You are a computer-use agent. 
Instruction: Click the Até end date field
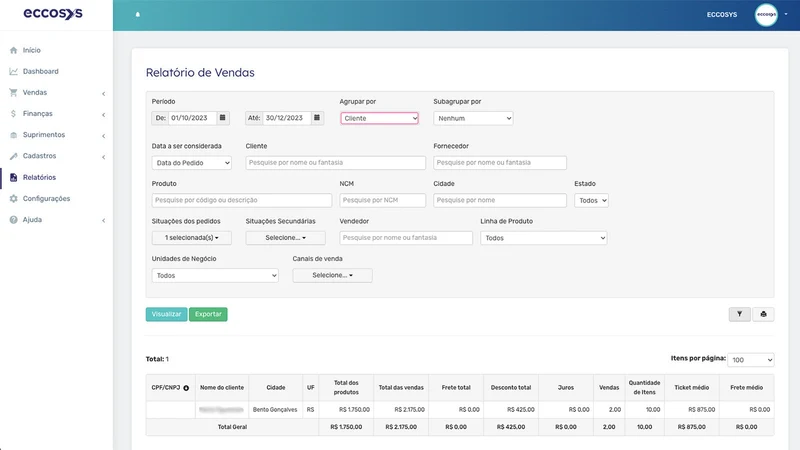pyautogui.click(x=287, y=118)
